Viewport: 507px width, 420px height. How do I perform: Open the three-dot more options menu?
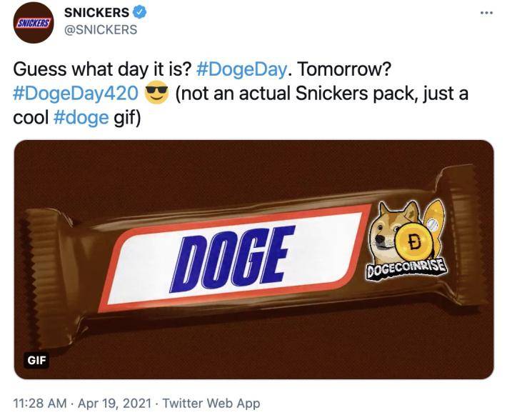click(487, 14)
